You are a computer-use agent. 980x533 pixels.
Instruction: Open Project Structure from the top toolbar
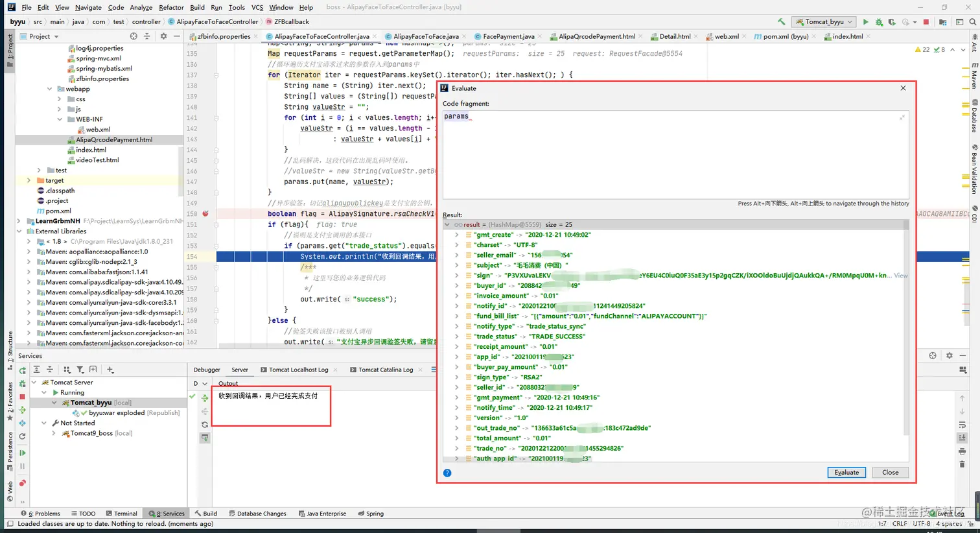[x=942, y=22]
